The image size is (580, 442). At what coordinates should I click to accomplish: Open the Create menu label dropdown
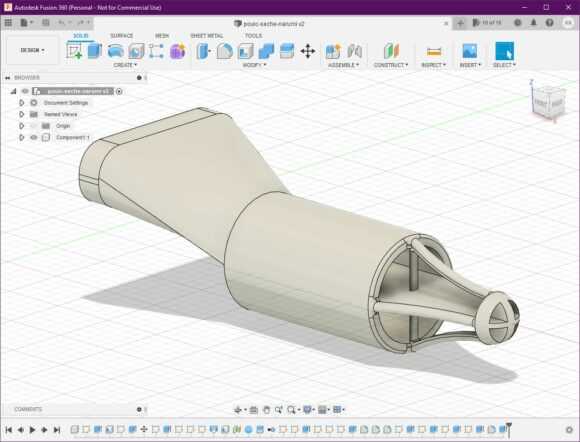(125, 65)
